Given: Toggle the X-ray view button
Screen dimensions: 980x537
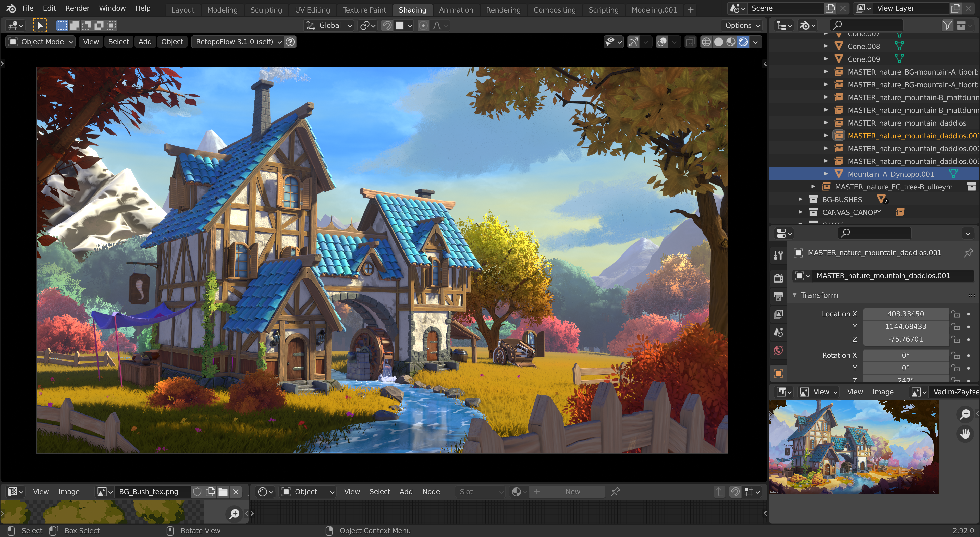Looking at the screenshot, I should pyautogui.click(x=690, y=42).
